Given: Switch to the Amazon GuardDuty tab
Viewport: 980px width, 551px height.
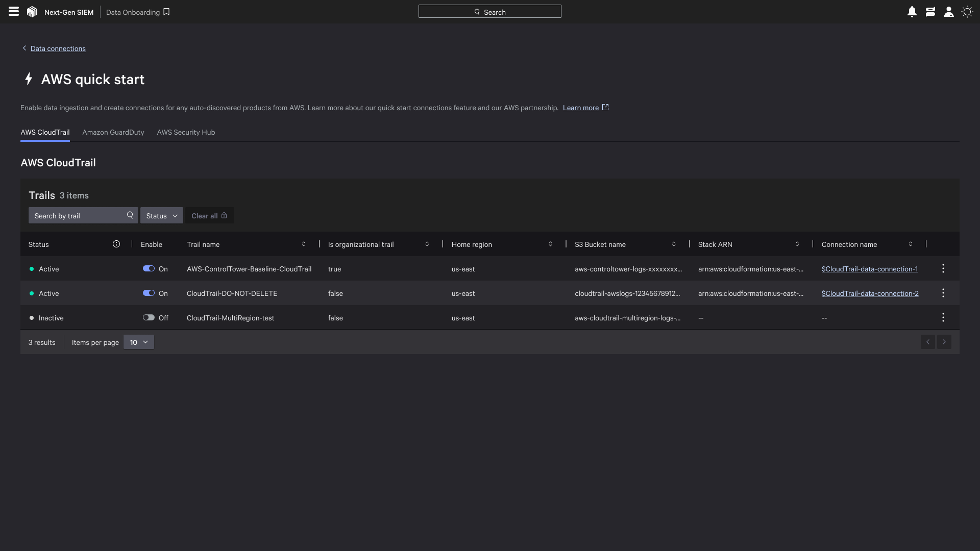Looking at the screenshot, I should click(x=113, y=132).
